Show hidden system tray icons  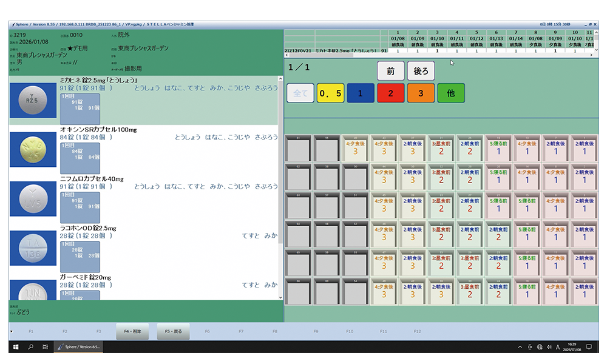pyautogui.click(x=520, y=347)
